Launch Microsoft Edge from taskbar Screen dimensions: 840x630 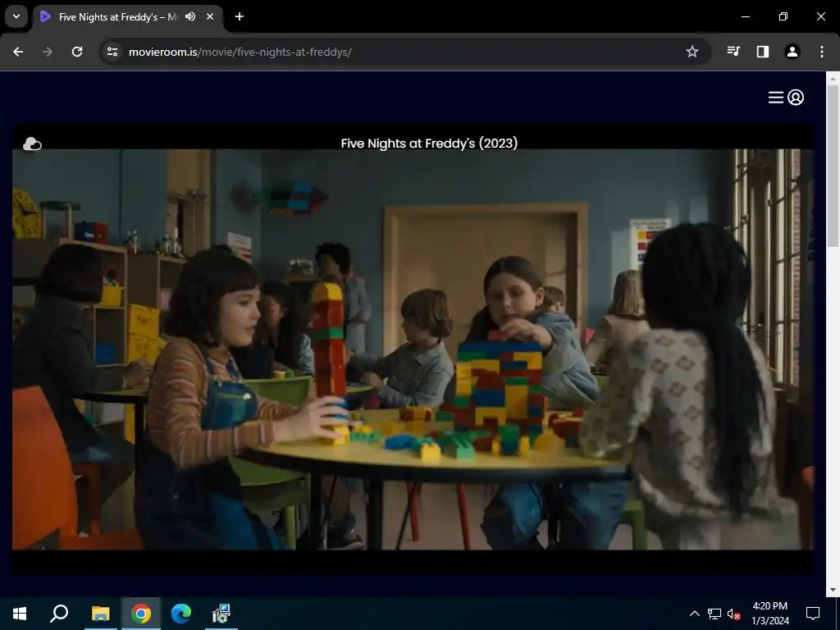click(181, 614)
